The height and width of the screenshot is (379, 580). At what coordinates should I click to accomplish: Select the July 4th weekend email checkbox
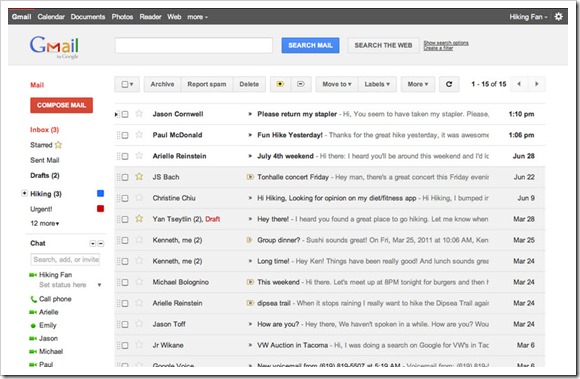125,156
